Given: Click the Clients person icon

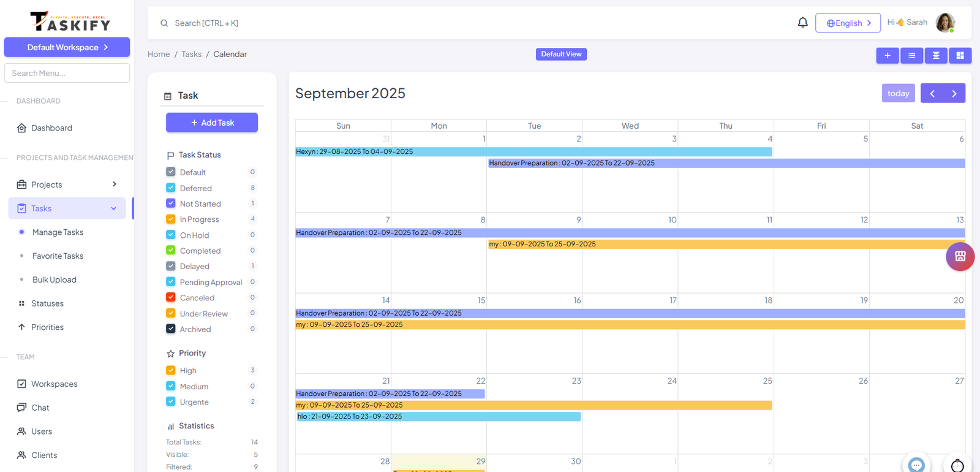Looking at the screenshot, I should (x=21, y=455).
